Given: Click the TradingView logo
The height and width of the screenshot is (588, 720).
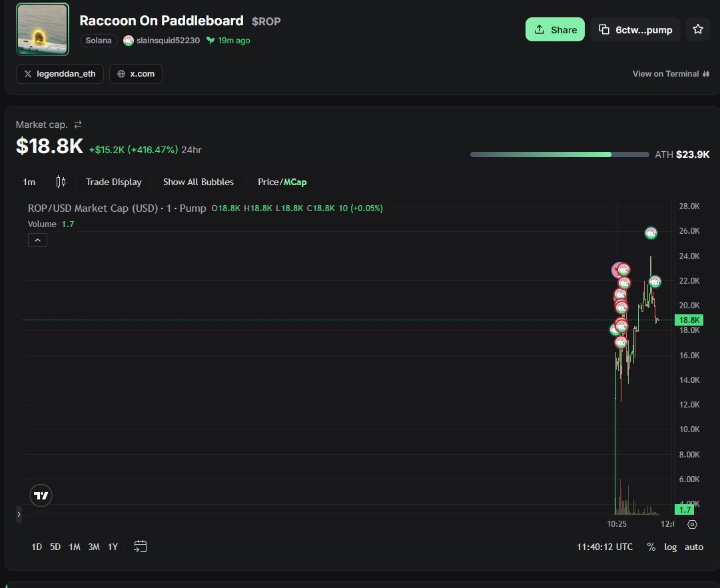Looking at the screenshot, I should coord(41,495).
